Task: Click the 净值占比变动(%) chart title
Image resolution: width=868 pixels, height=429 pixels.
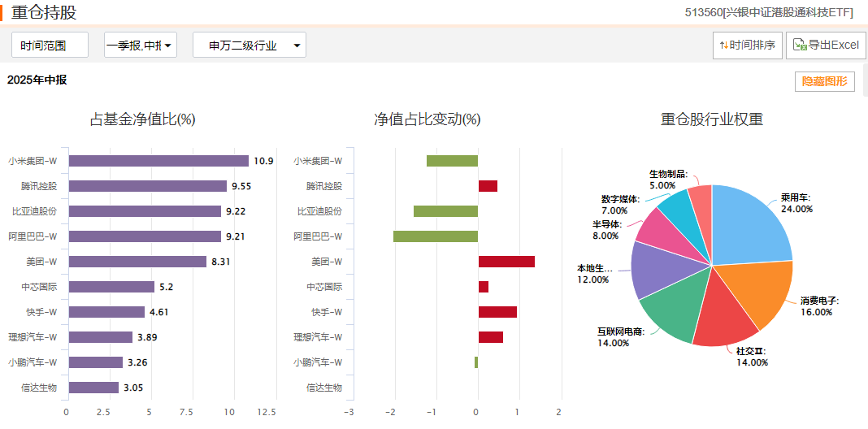Action: [x=427, y=119]
